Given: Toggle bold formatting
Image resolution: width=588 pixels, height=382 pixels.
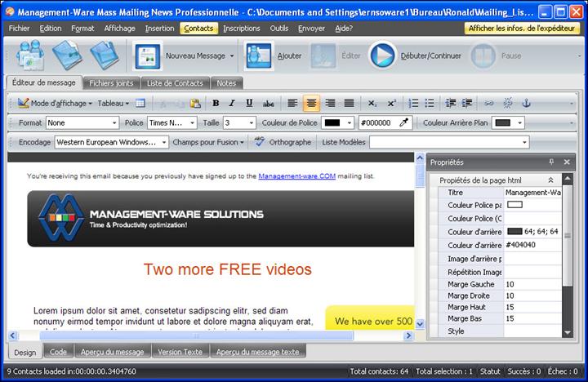Looking at the screenshot, I should click(x=216, y=103).
